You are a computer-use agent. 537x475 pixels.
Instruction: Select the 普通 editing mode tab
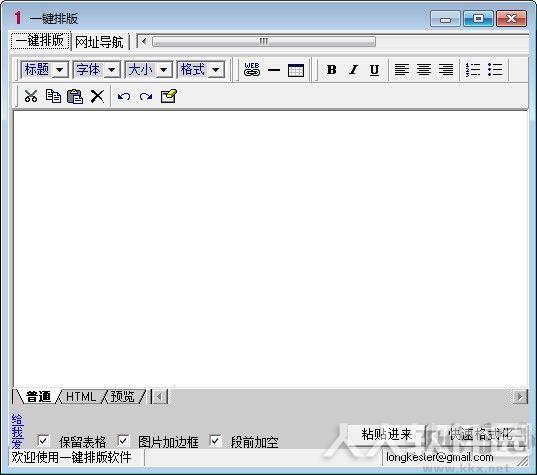pyautogui.click(x=38, y=397)
